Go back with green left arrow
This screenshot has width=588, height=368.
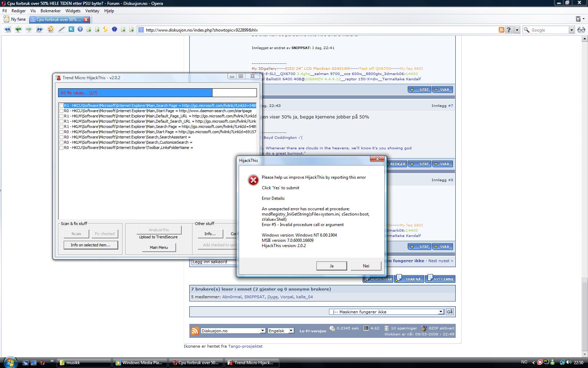[x=18, y=29]
